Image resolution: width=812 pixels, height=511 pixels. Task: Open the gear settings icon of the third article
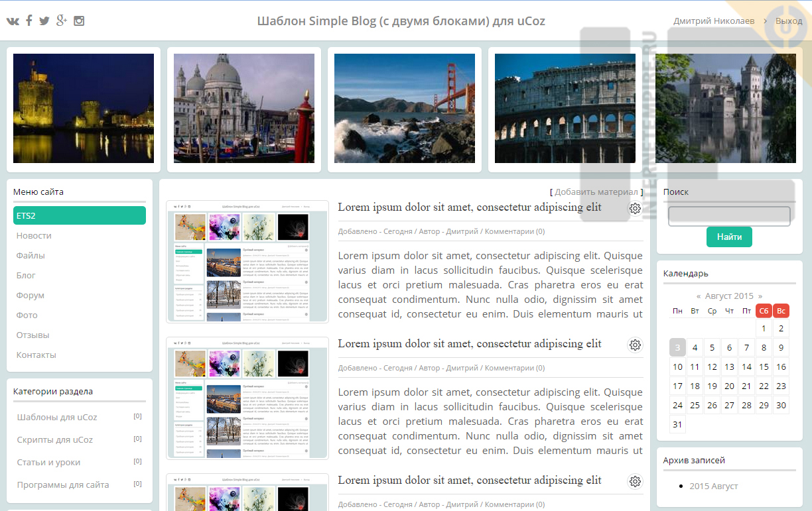(x=636, y=481)
